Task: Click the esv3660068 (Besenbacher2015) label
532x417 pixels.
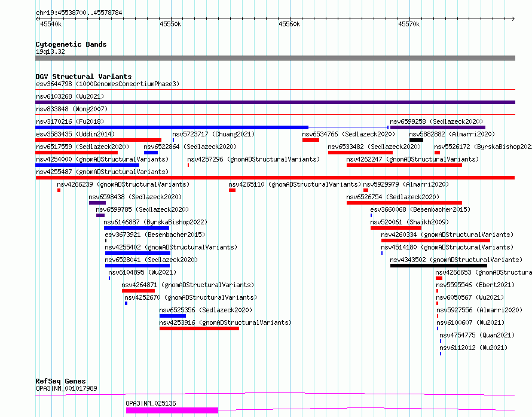Action: tap(420, 209)
